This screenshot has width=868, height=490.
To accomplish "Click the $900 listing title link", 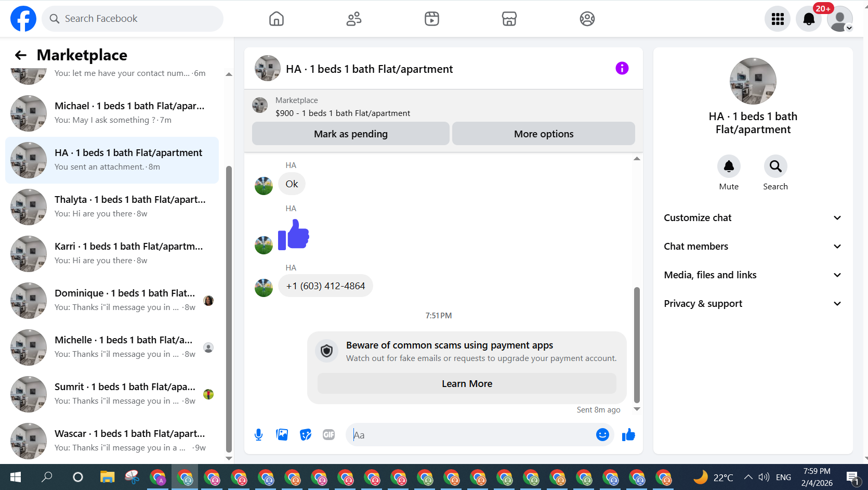I will click(343, 113).
